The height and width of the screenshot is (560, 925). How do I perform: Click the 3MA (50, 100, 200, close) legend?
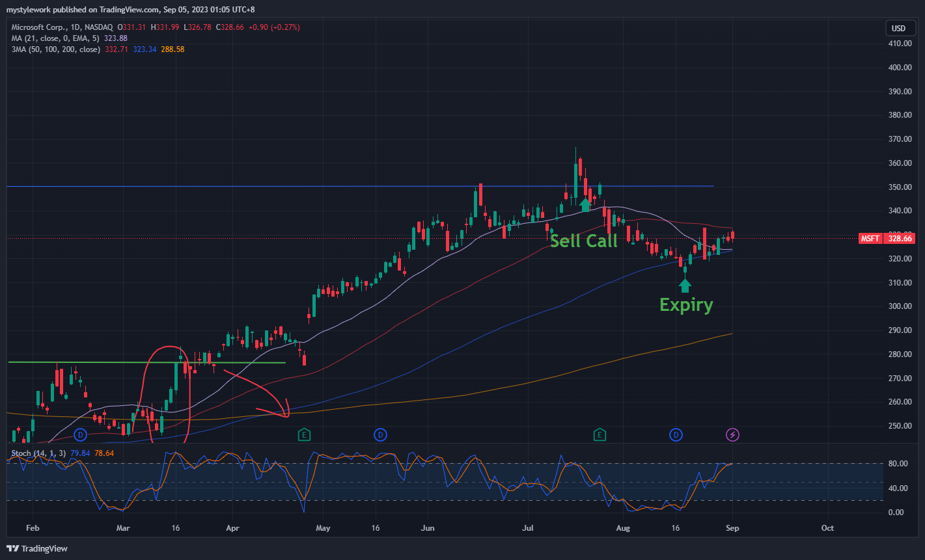55,49
